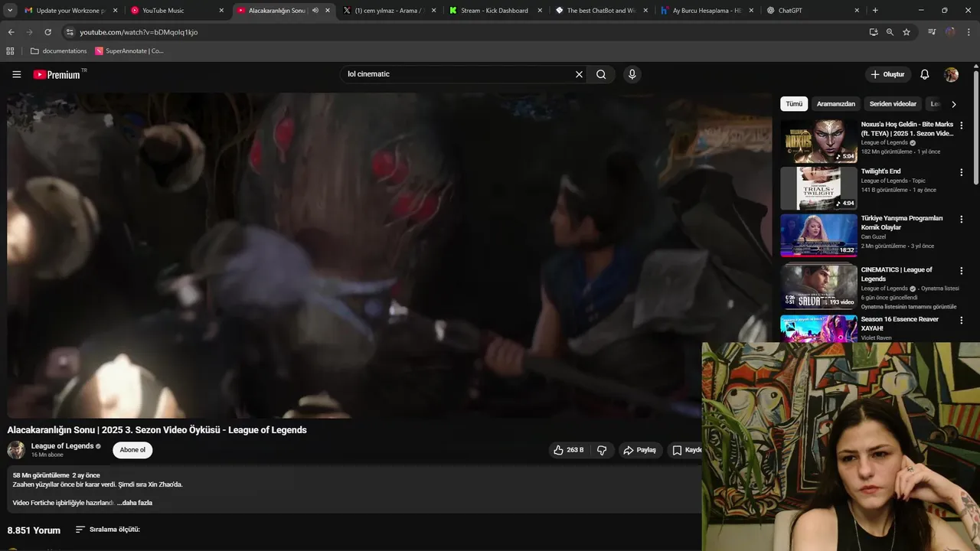Open the zoom magnifier in address bar
Screen dimensions: 980x551
point(890,32)
